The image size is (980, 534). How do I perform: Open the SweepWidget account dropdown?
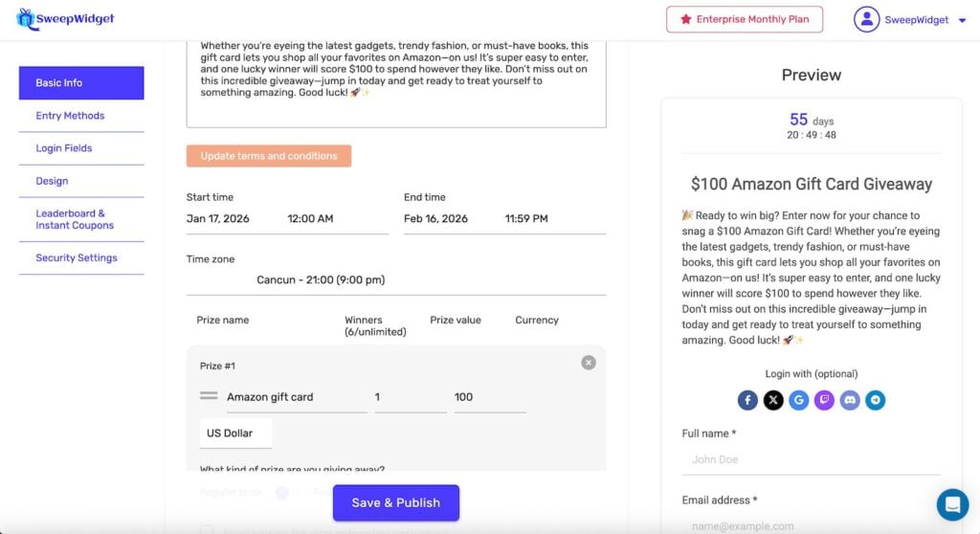point(910,19)
